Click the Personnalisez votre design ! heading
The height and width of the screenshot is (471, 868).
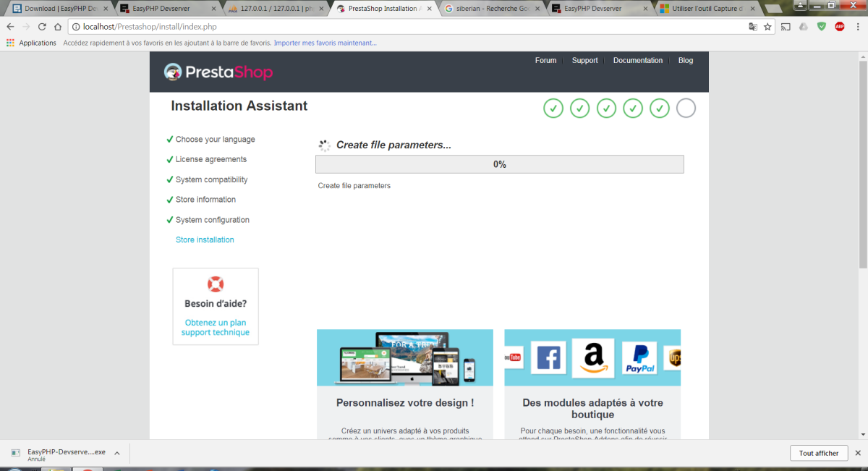click(x=405, y=403)
